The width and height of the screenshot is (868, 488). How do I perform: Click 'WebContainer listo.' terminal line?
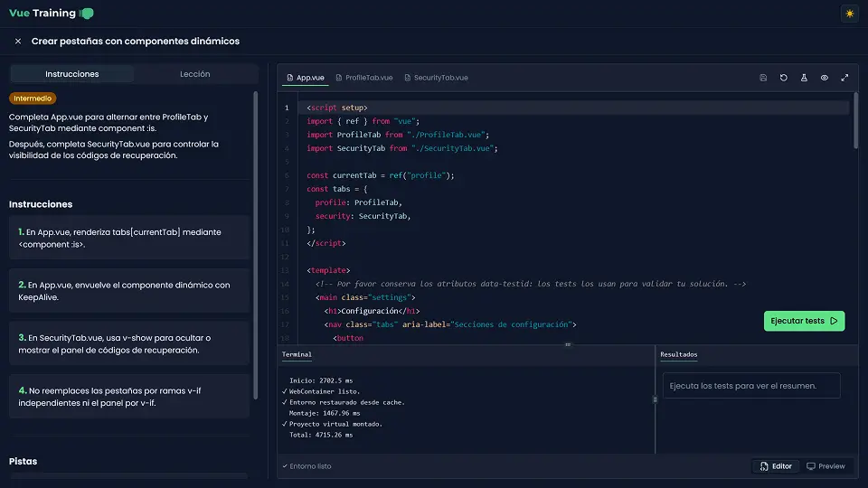point(321,391)
